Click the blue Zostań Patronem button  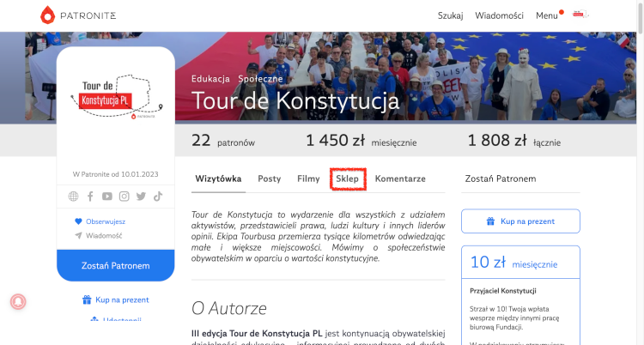(116, 265)
